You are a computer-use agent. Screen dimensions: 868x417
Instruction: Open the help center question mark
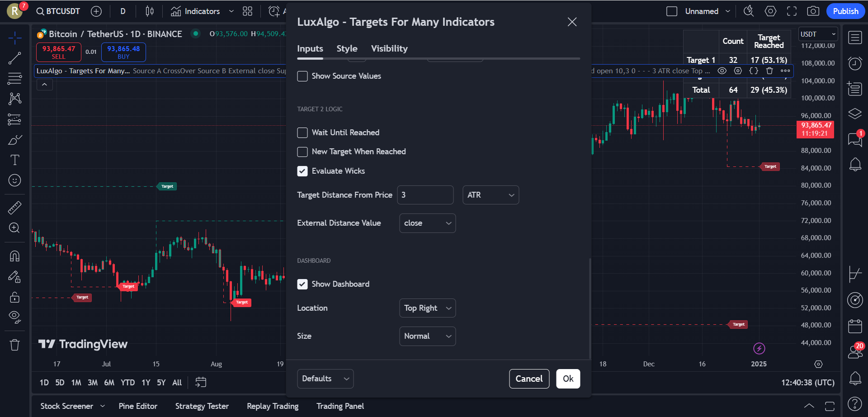(855, 404)
